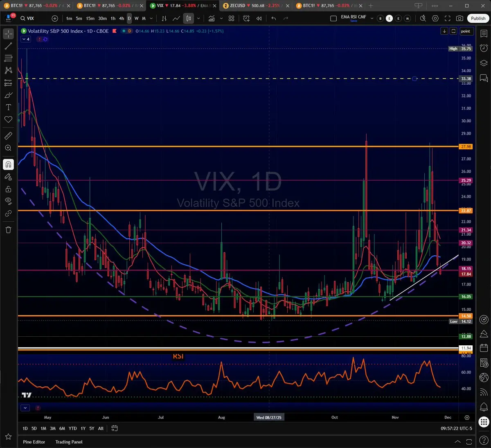The height and width of the screenshot is (448, 491).
Task: Click the Publish button
Action: click(478, 18)
